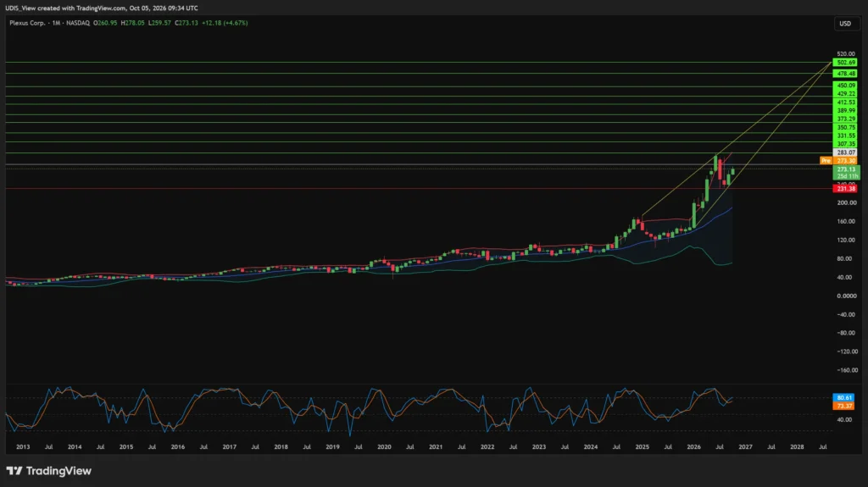The image size is (868, 487).
Task: Click the 2024 label on time axis
Action: (591, 447)
